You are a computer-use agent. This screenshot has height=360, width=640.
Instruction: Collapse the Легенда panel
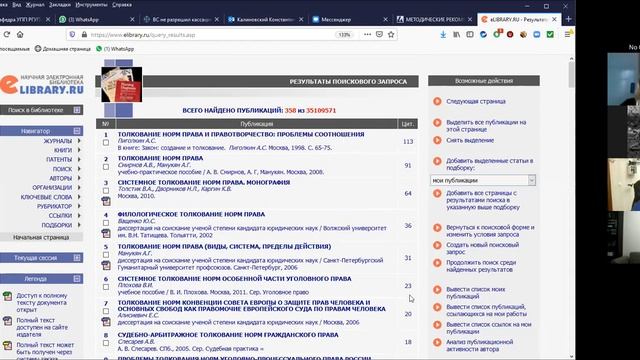coord(77,278)
